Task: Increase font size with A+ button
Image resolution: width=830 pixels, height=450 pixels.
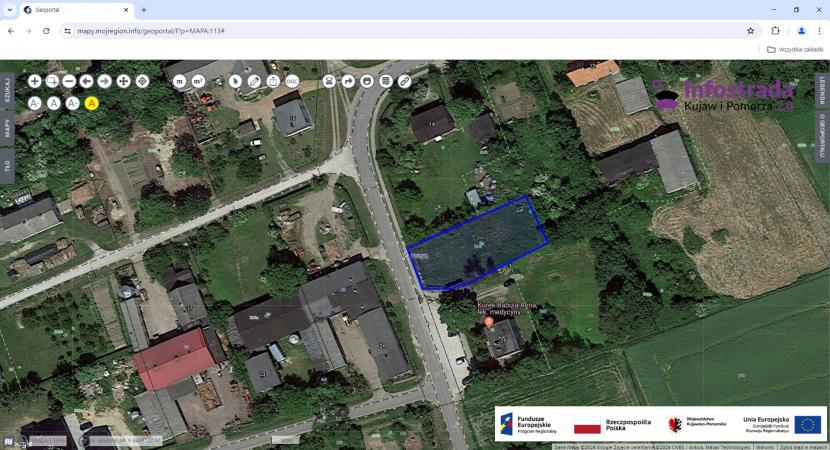Action: (73, 103)
